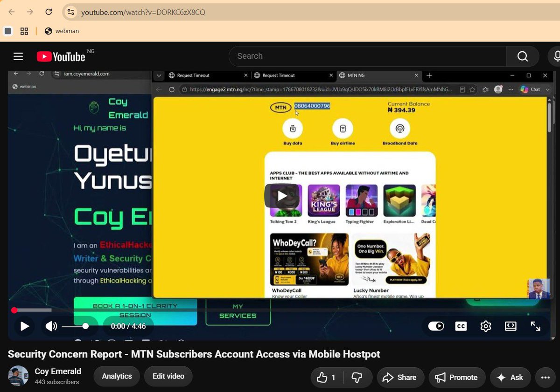Reload the YouTube page
This screenshot has height=392, width=560.
point(49,12)
